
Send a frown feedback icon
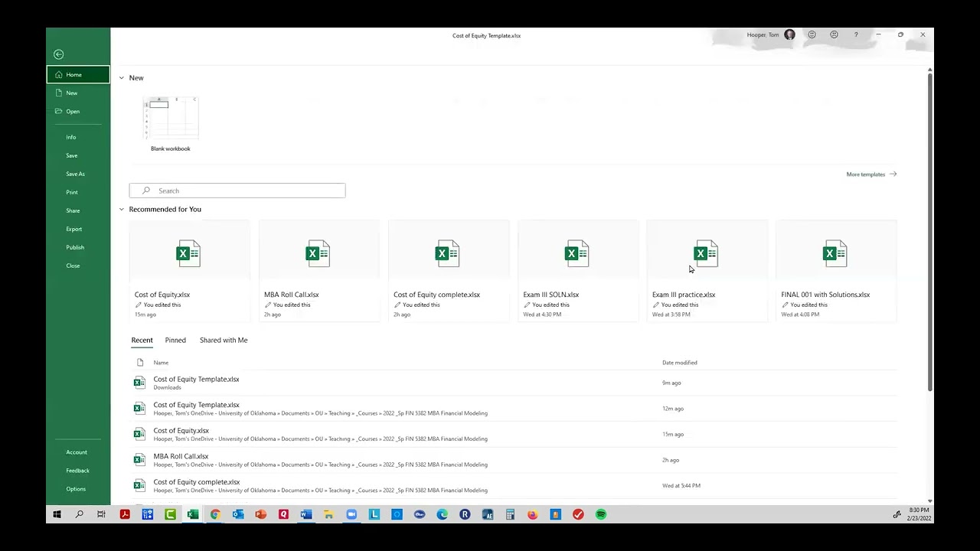(x=834, y=34)
